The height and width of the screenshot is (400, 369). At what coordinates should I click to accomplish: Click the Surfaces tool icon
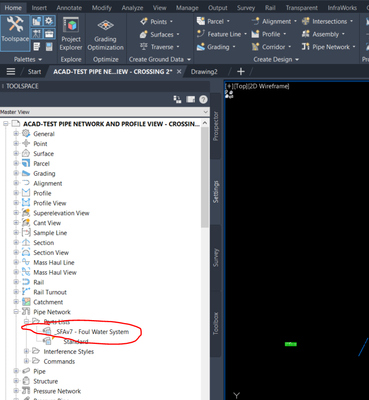144,34
